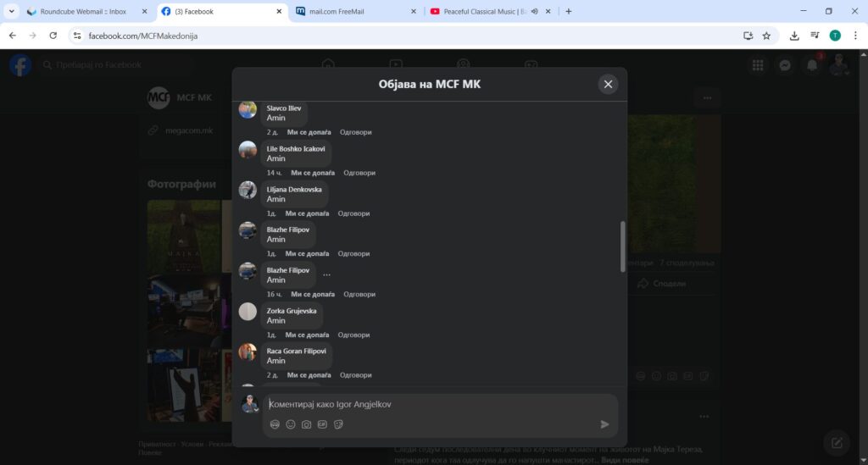Reply to Lile Boshko Icakovi's comment
Viewport: 868px width, 465px height.
(x=359, y=173)
